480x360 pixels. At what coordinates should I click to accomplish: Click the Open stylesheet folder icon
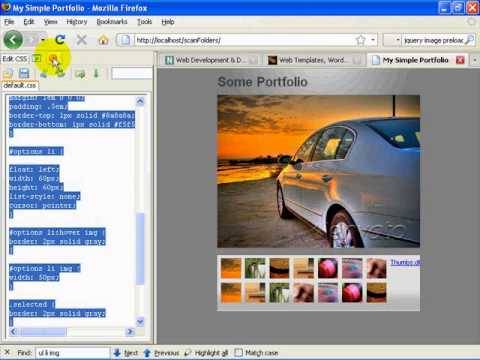(9, 73)
